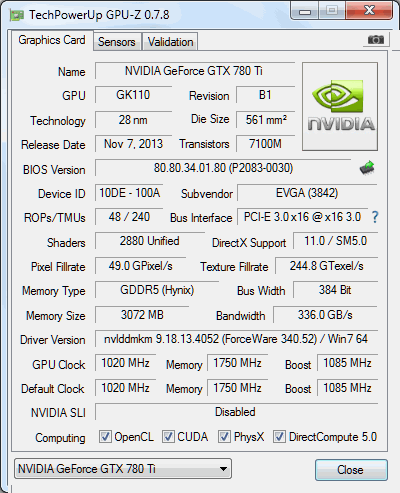
Task: Click the Release Date label
Action: [53, 145]
